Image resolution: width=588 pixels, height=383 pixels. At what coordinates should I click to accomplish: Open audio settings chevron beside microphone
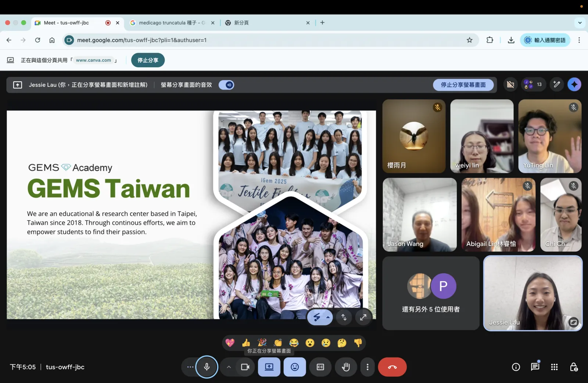[x=229, y=367]
